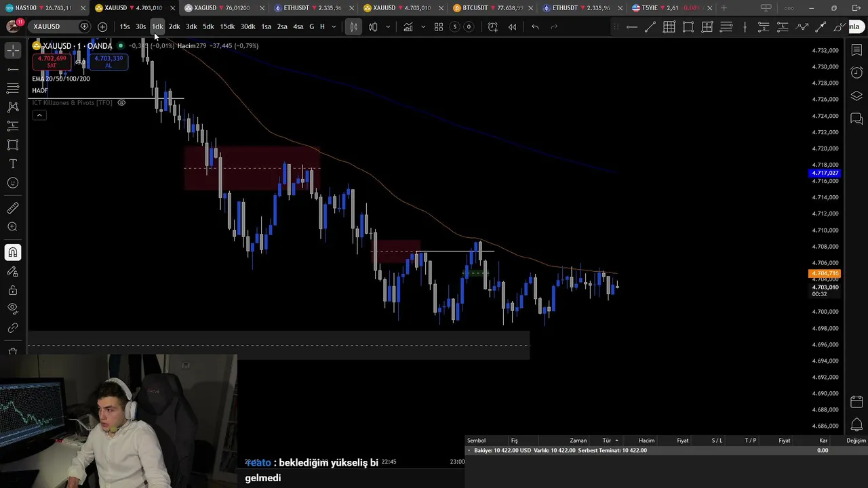Select the 30s timeframe
Screen dimensions: 868x488
(x=140, y=26)
